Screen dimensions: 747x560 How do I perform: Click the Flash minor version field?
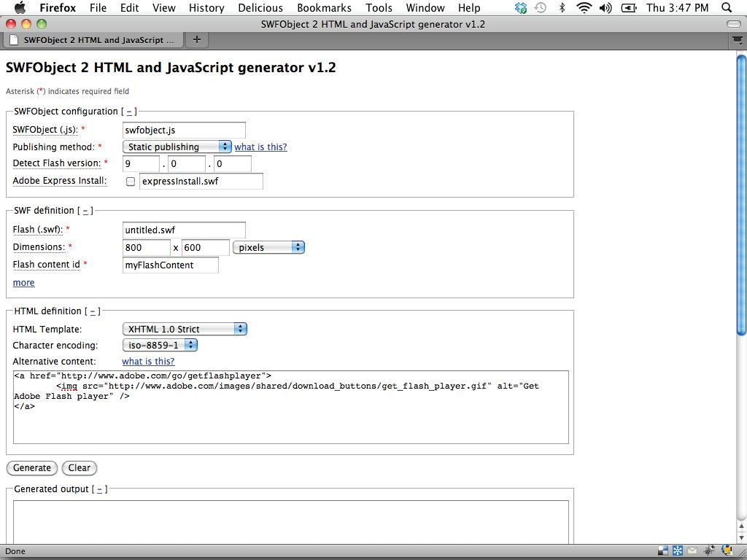point(186,164)
